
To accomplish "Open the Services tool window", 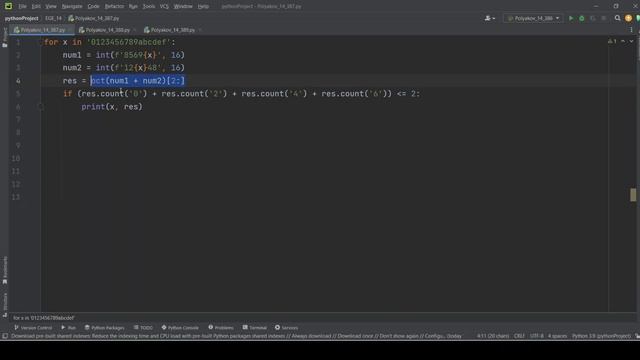I will pyautogui.click(x=286, y=328).
